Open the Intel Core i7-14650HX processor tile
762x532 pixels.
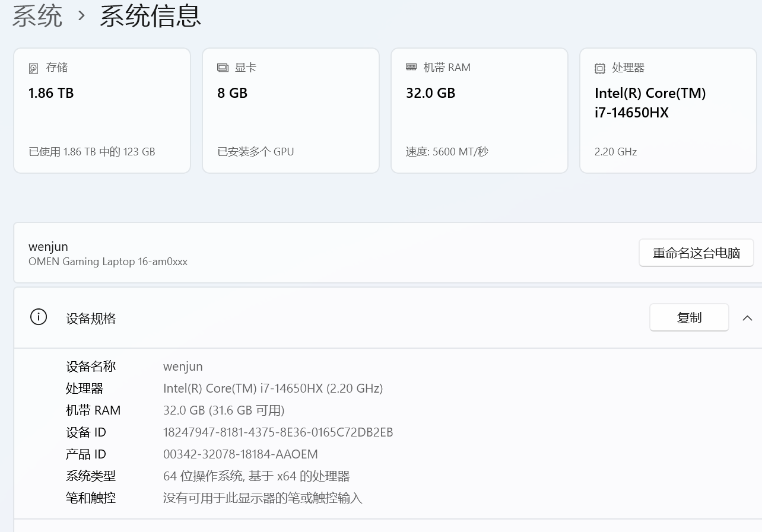(668, 110)
